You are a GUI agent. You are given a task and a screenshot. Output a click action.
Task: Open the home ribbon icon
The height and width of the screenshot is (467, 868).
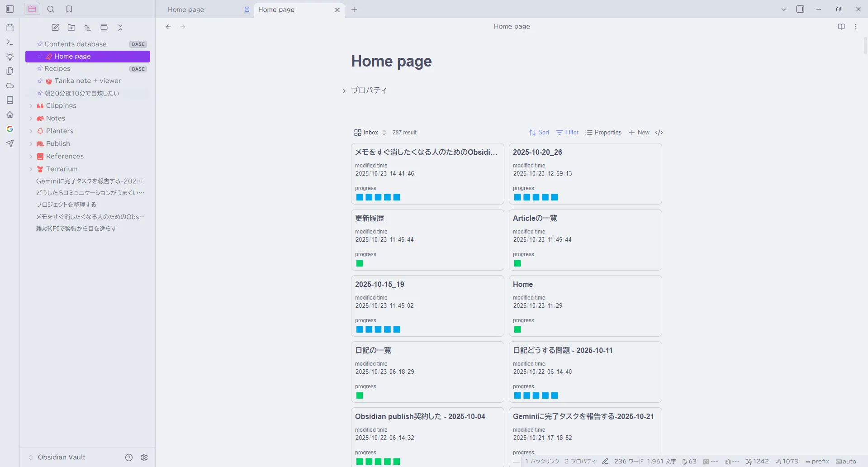tap(10, 114)
